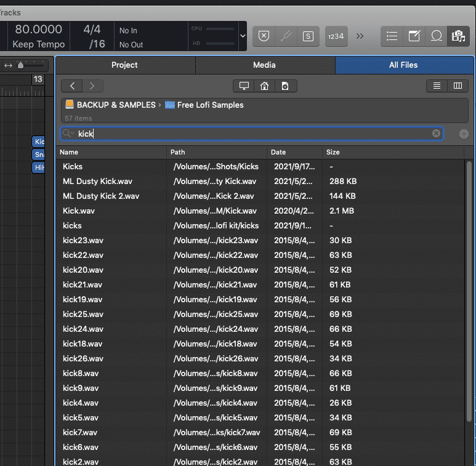This screenshot has width=476, height=466.
Task: Select the All Files tab
Action: [x=403, y=65]
